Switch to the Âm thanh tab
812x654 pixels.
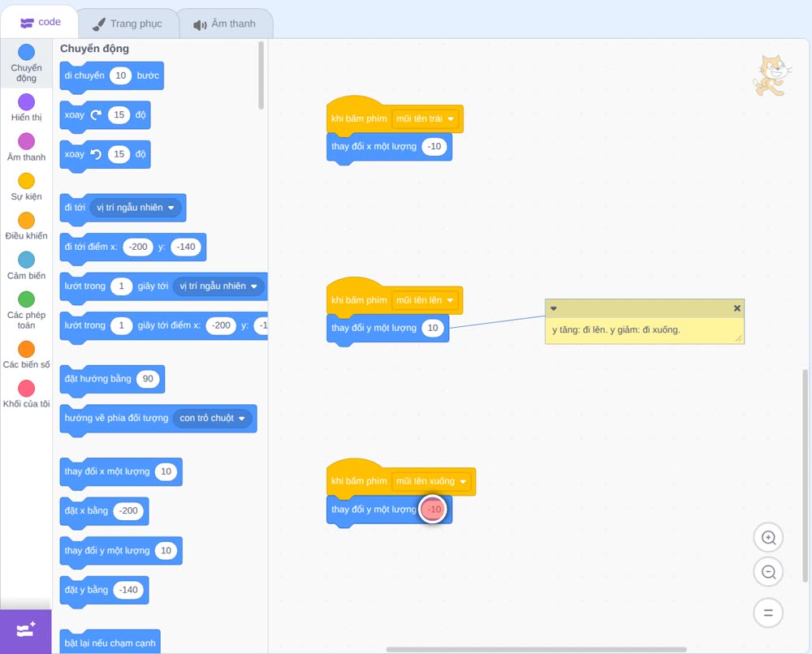click(x=225, y=24)
